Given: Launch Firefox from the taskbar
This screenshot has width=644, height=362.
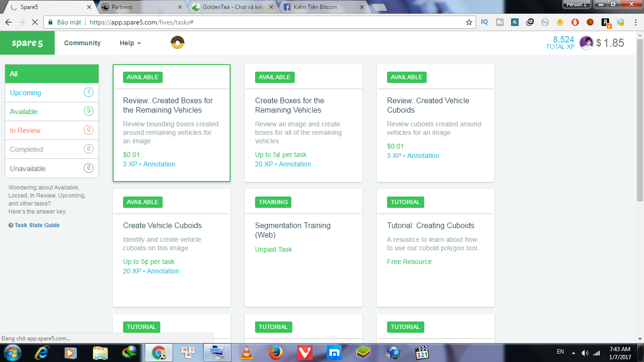Looking at the screenshot, I should (275, 353).
